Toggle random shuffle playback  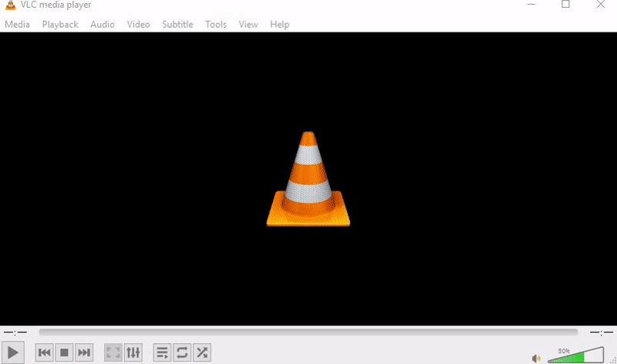[202, 352]
